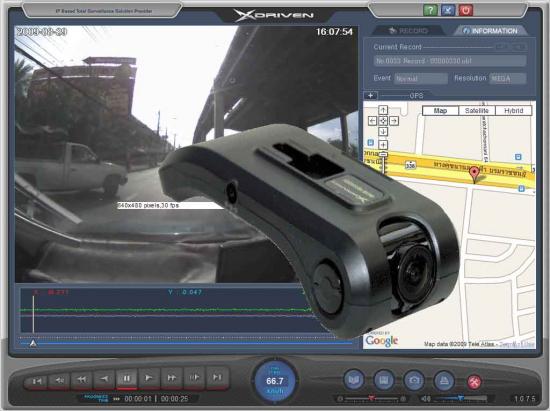
Task: Select the Satellite map view
Action: click(477, 111)
